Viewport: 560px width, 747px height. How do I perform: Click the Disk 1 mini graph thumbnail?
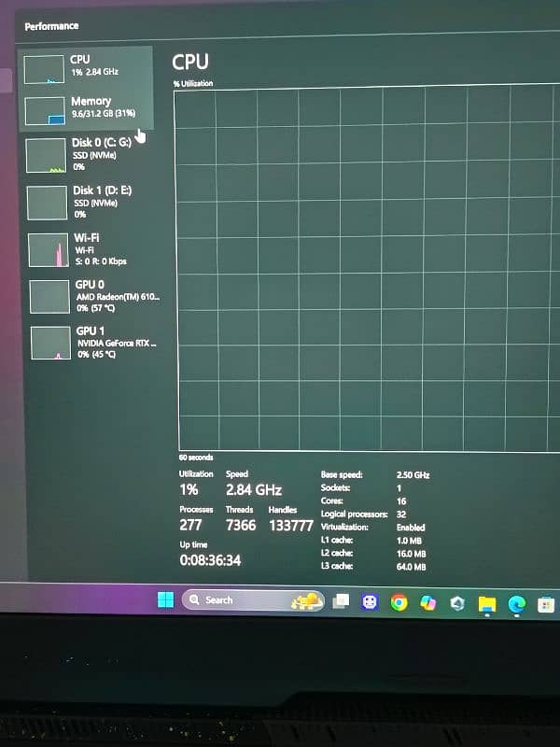point(47,203)
